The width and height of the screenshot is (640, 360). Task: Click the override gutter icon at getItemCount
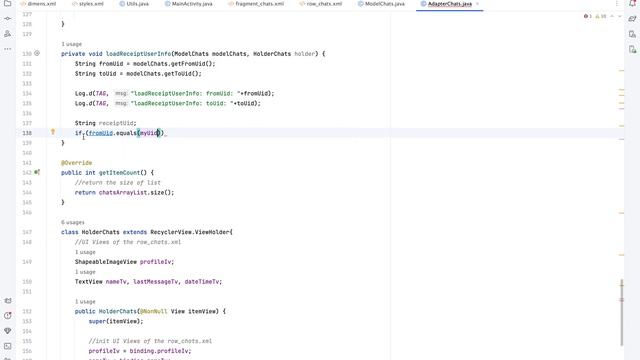pyautogui.click(x=37, y=172)
